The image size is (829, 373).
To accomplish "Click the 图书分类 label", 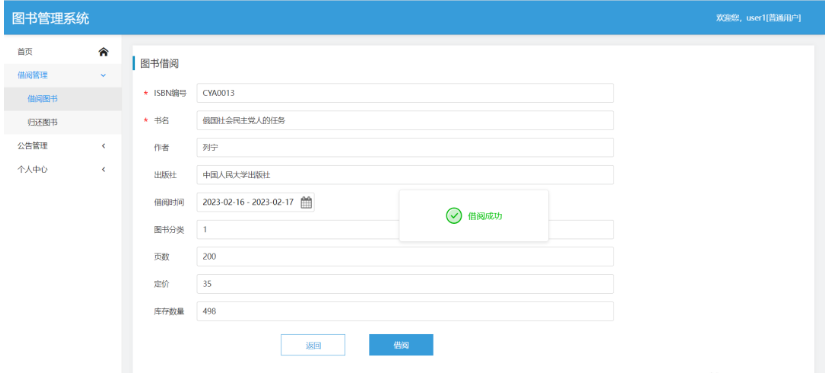I will point(169,229).
